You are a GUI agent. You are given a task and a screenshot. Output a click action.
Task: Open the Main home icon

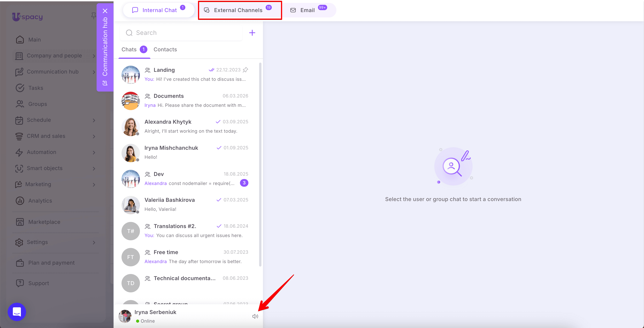pyautogui.click(x=20, y=40)
